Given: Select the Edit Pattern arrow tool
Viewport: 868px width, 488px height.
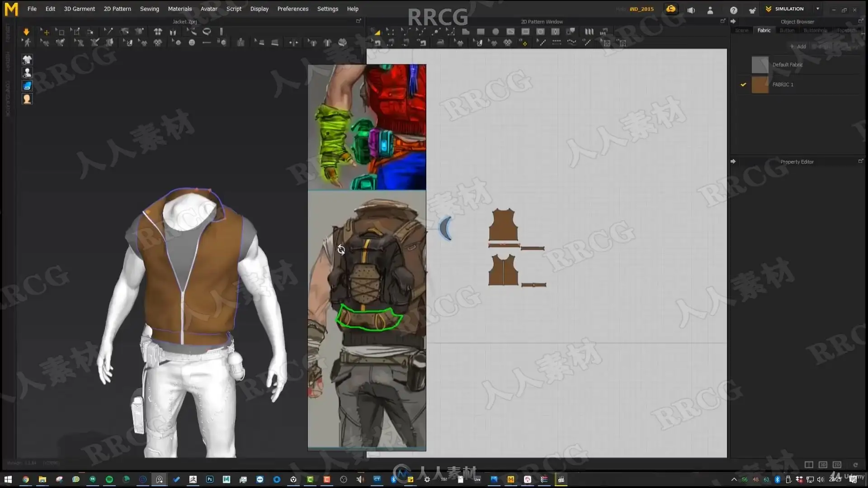Looking at the screenshot, I should (376, 32).
